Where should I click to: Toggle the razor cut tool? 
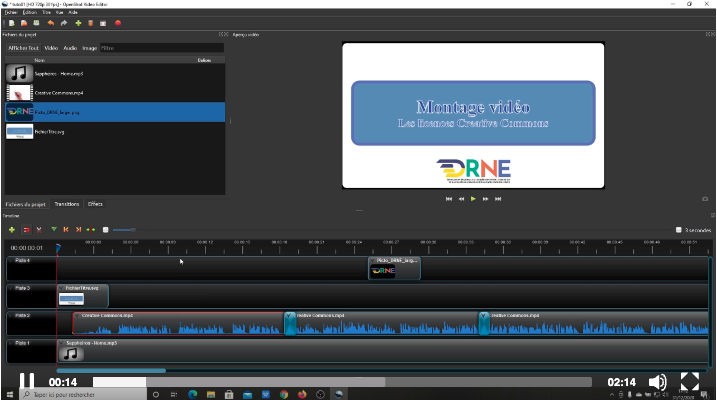pos(39,229)
